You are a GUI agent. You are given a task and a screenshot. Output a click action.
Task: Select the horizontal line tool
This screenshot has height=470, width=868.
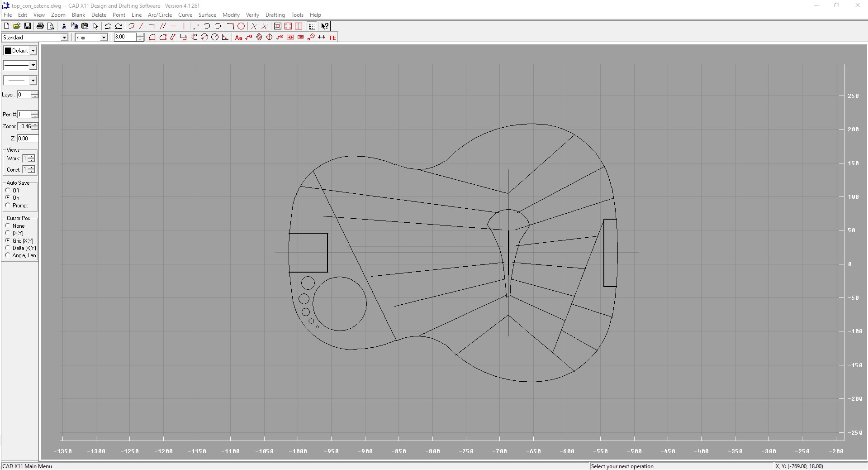(x=173, y=26)
